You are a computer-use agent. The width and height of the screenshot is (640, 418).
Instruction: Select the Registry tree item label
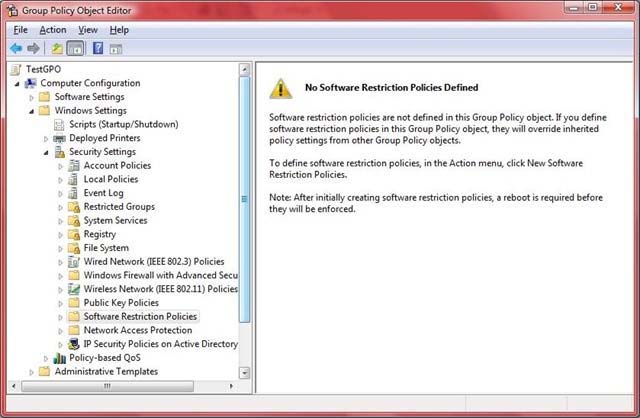point(100,234)
